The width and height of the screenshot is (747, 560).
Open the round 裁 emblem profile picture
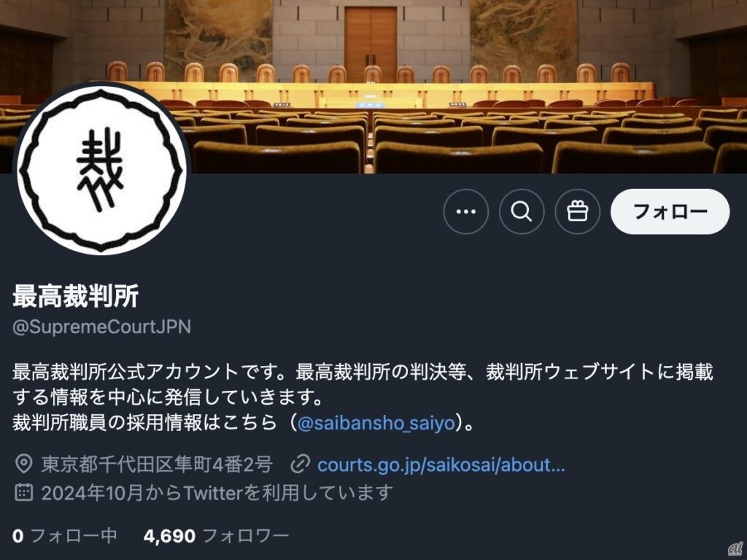coord(101,169)
